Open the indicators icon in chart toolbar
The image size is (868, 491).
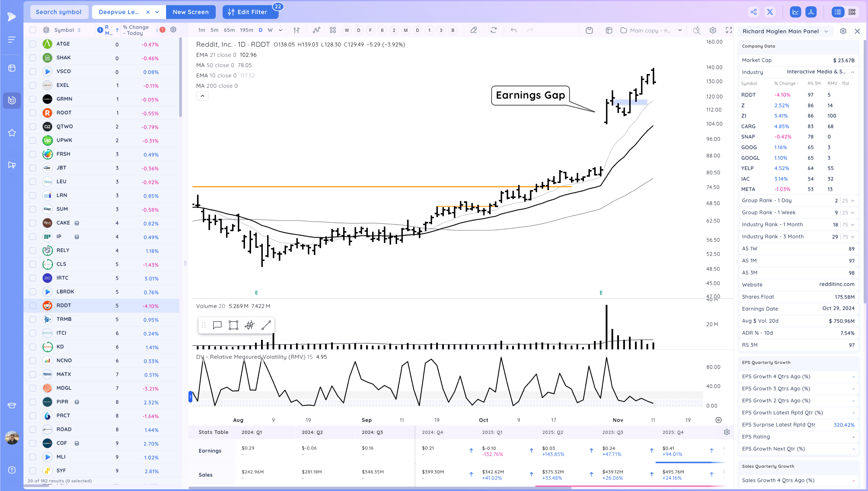click(x=316, y=30)
